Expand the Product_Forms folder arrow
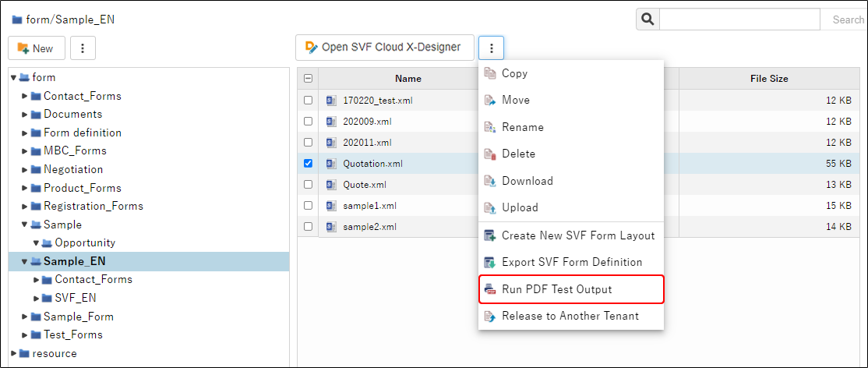This screenshot has height=368, width=868. pyautogui.click(x=25, y=189)
